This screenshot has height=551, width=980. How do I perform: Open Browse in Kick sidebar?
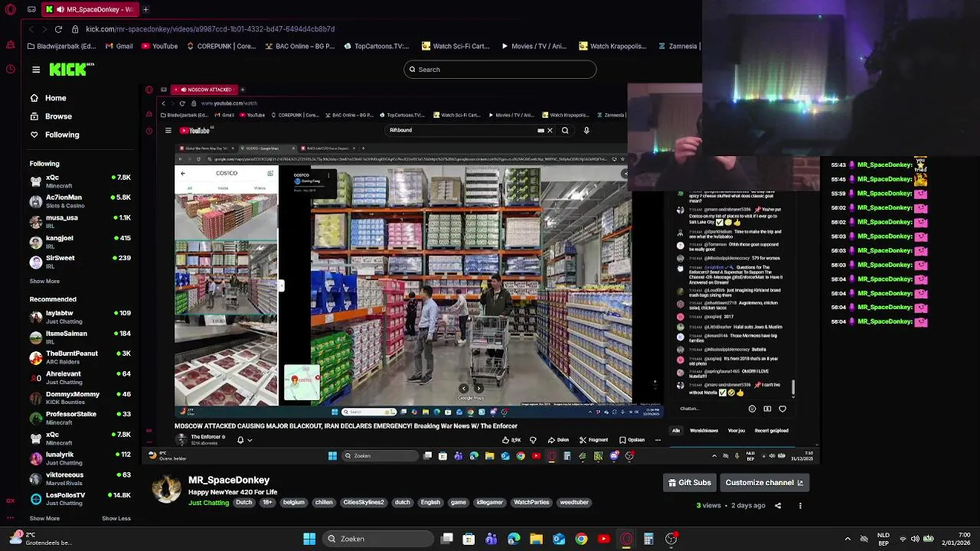[58, 116]
